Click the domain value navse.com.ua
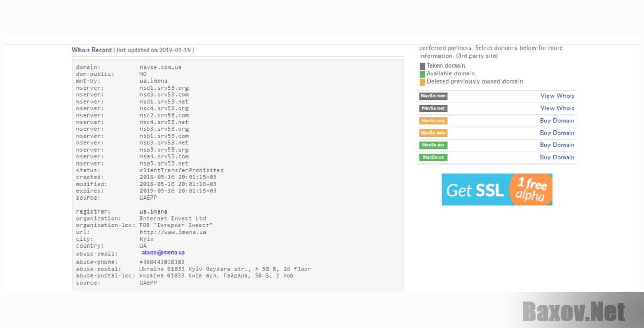The width and height of the screenshot is (644, 328). tap(161, 67)
